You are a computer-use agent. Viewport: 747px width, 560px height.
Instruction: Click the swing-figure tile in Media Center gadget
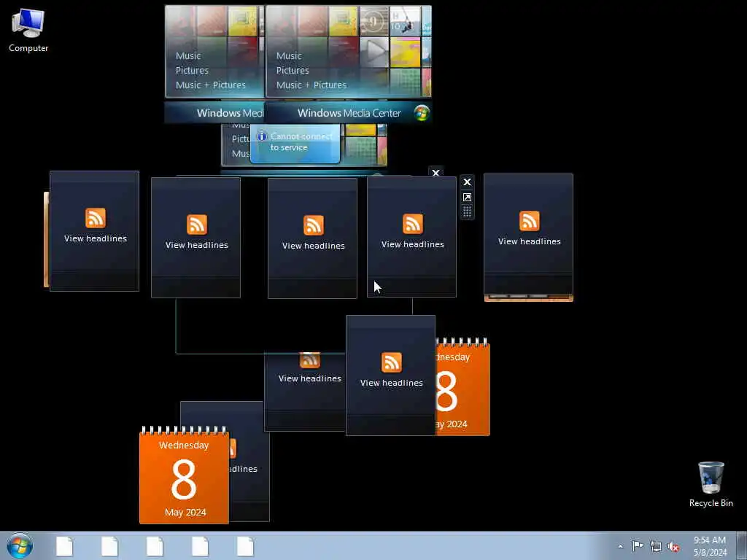tap(404, 21)
